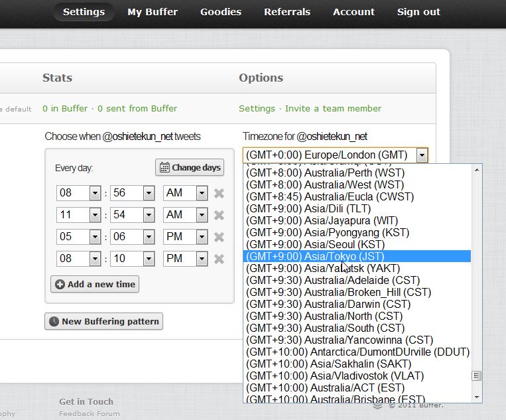This screenshot has height=420, width=506.
Task: Open minute dropdown showing 56
Action: pyautogui.click(x=133, y=192)
